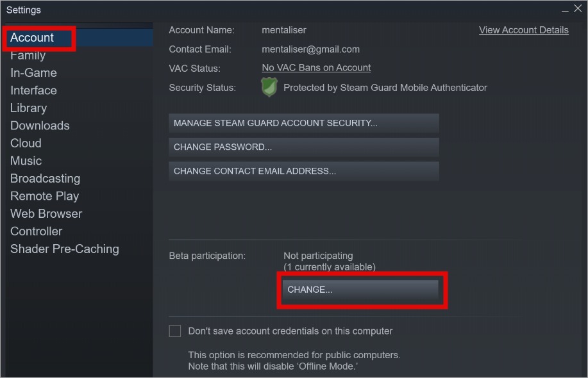Image resolution: width=588 pixels, height=378 pixels.
Task: Select Cloud in the sidebar
Action: pyautogui.click(x=26, y=143)
